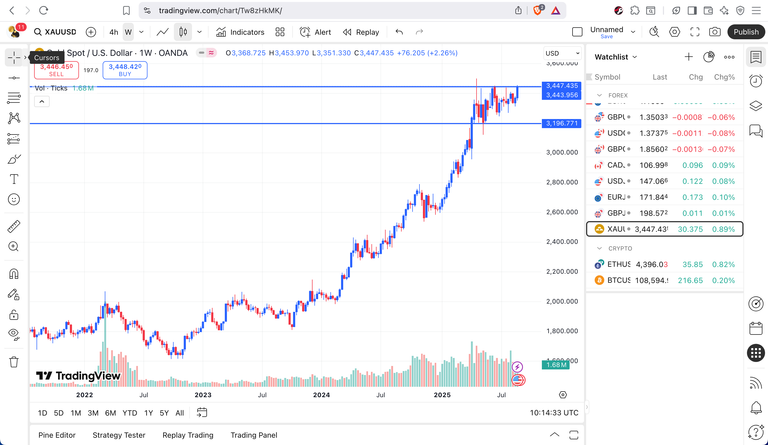This screenshot has height=445, width=768.
Task: Start bar Replay mode
Action: (361, 32)
